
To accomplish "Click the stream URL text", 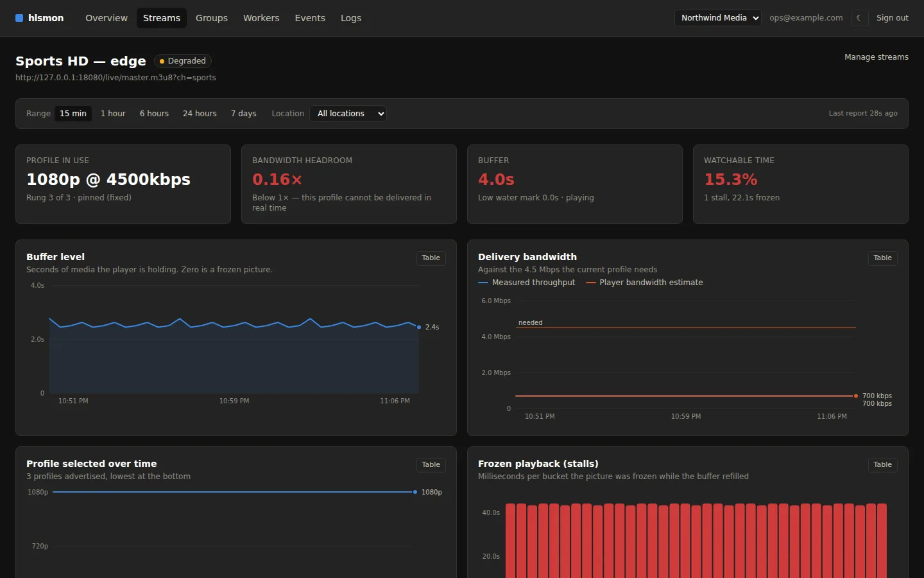I will 116,78.
